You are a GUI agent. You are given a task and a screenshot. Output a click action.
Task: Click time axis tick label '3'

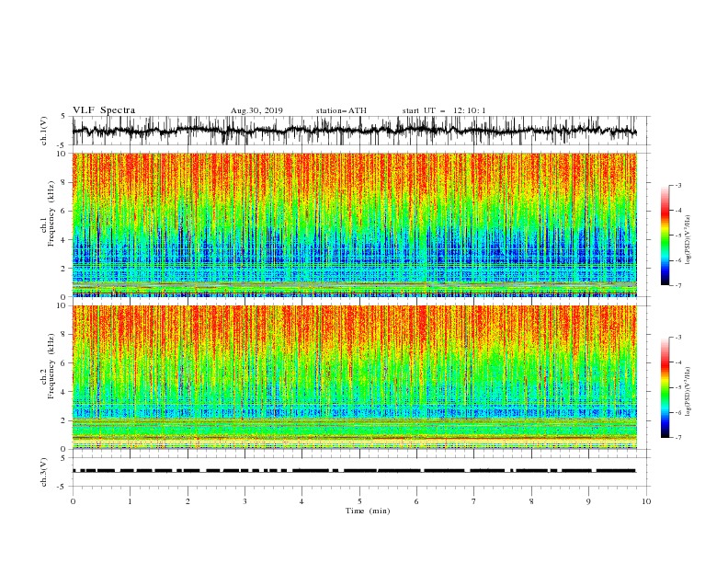(x=245, y=501)
